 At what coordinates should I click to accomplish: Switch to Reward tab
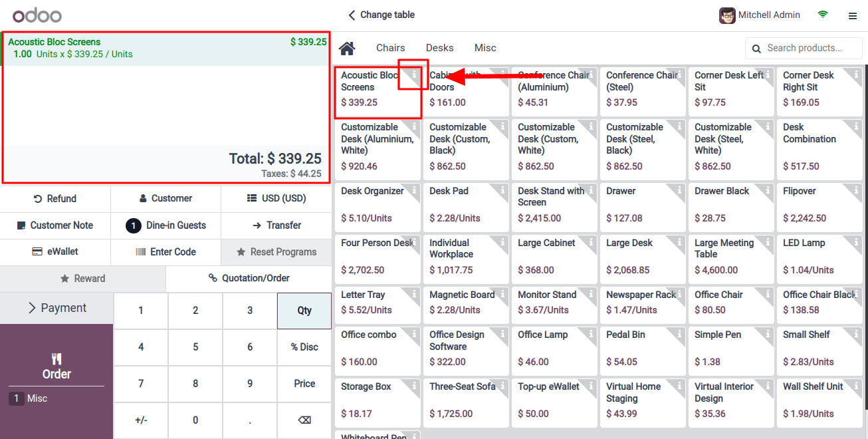82,279
